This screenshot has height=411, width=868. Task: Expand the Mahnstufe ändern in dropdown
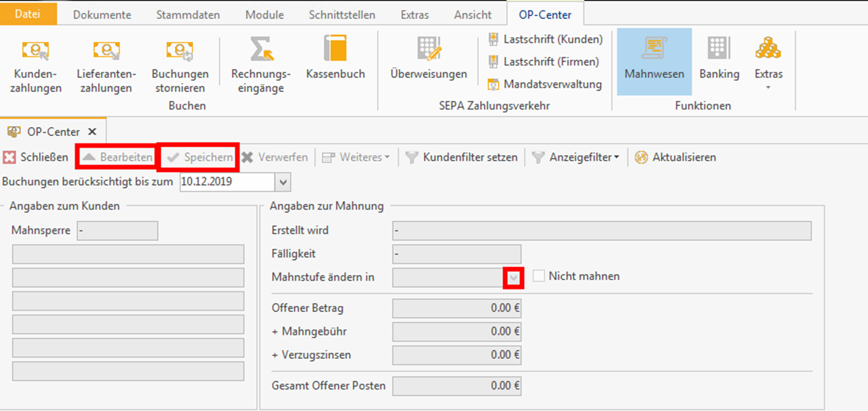tap(514, 278)
